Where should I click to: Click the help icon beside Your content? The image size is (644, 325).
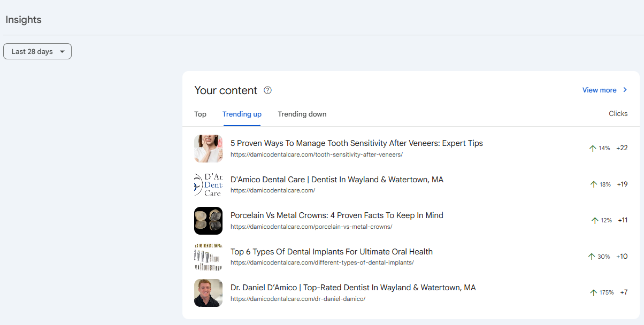click(268, 90)
